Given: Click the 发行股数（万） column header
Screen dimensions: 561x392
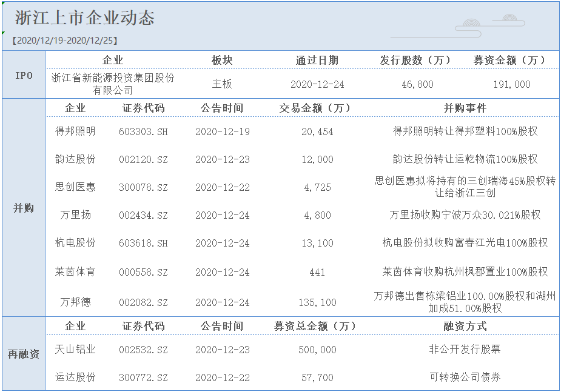Looking at the screenshot, I should [417, 60].
